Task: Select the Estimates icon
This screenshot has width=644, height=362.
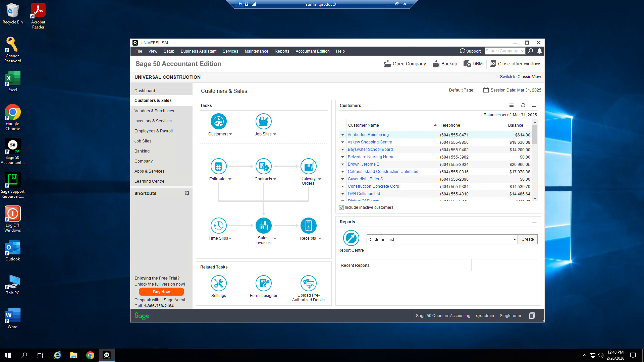Action: pyautogui.click(x=219, y=166)
